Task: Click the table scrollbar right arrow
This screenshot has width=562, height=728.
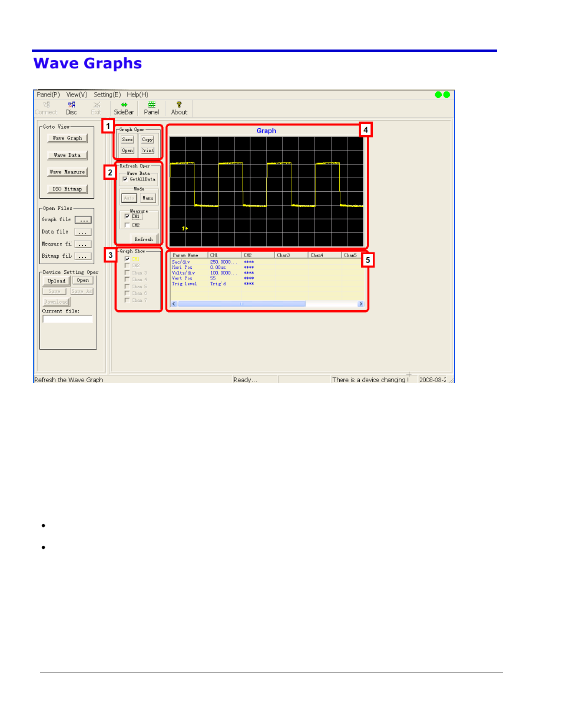Action: click(x=361, y=304)
